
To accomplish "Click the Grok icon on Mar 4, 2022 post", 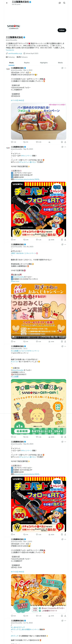I will [62, 68].
